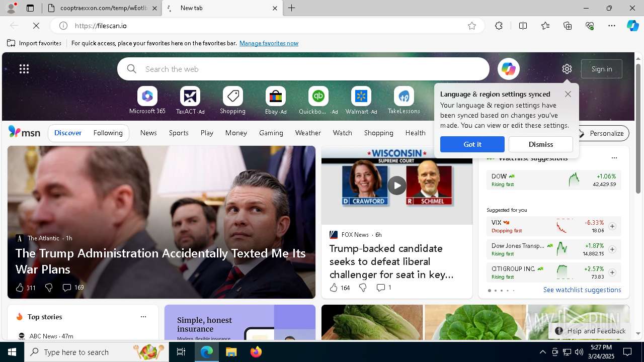
Task: Launch Copilot sidebar icon
Action: click(632, 26)
